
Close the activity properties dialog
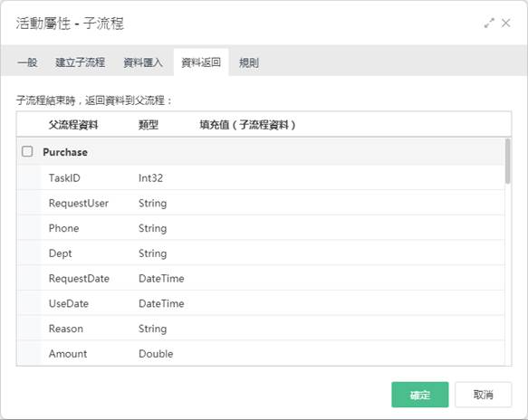click(x=505, y=24)
